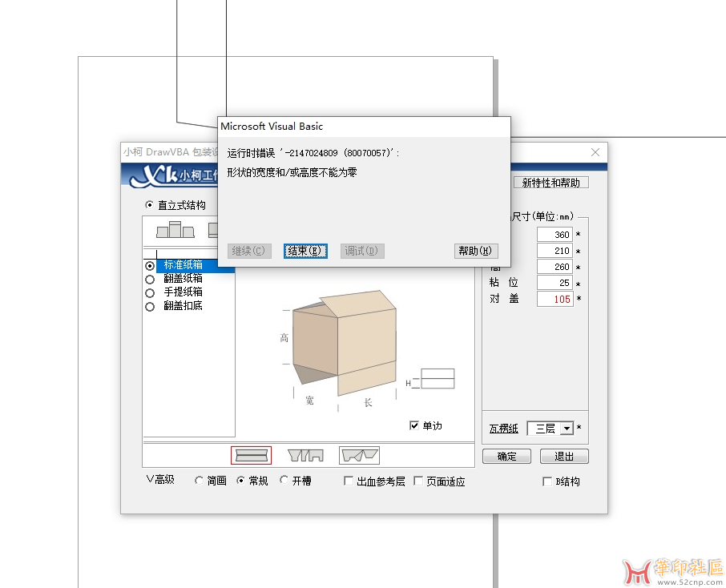Image resolution: width=726 pixels, height=588 pixels.
Task: Close the DrawVBA packaging dialog
Action: (595, 152)
